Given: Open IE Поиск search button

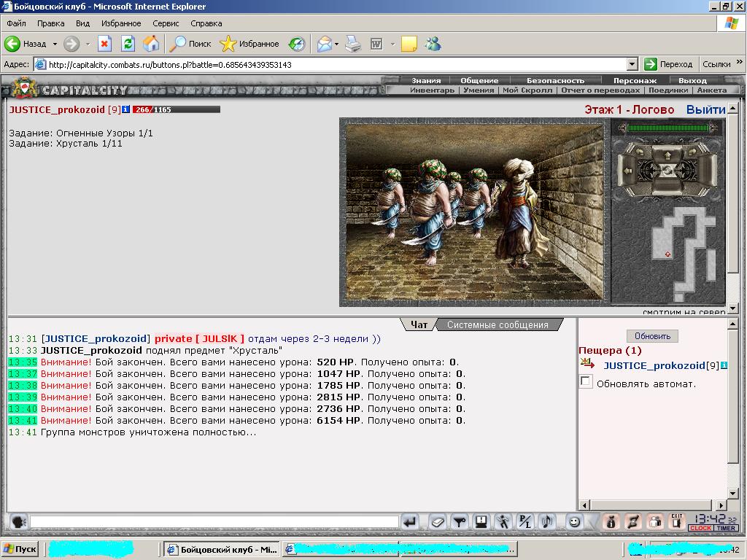Looking at the screenshot, I should coord(190,44).
